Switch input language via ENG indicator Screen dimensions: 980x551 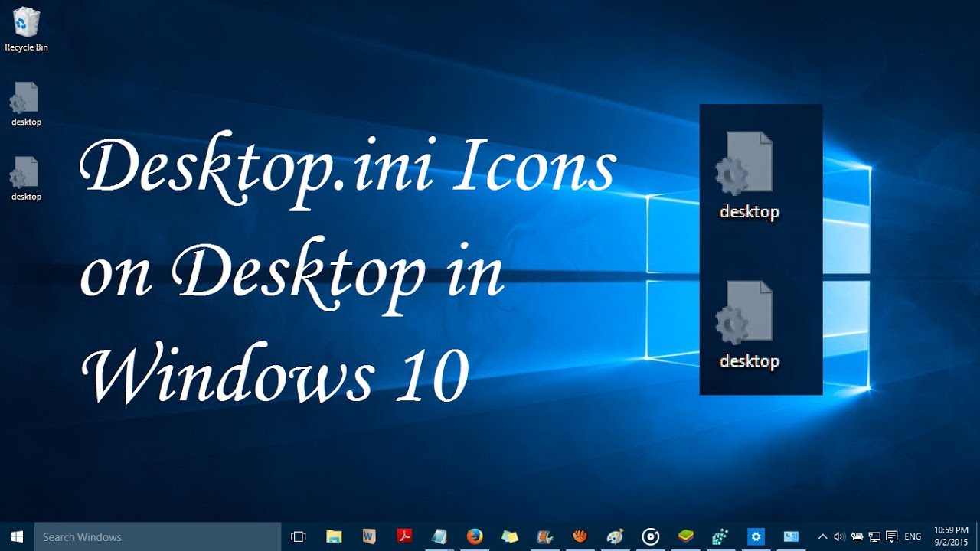[913, 536]
